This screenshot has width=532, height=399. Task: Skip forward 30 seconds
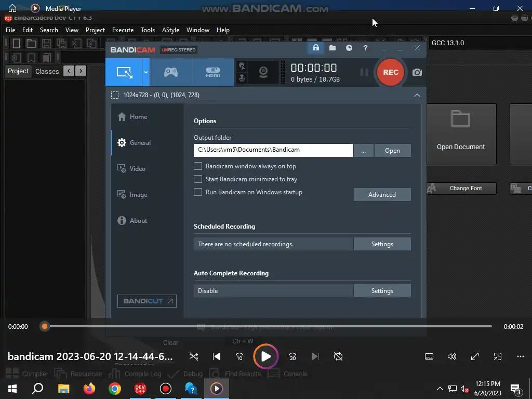click(x=292, y=356)
